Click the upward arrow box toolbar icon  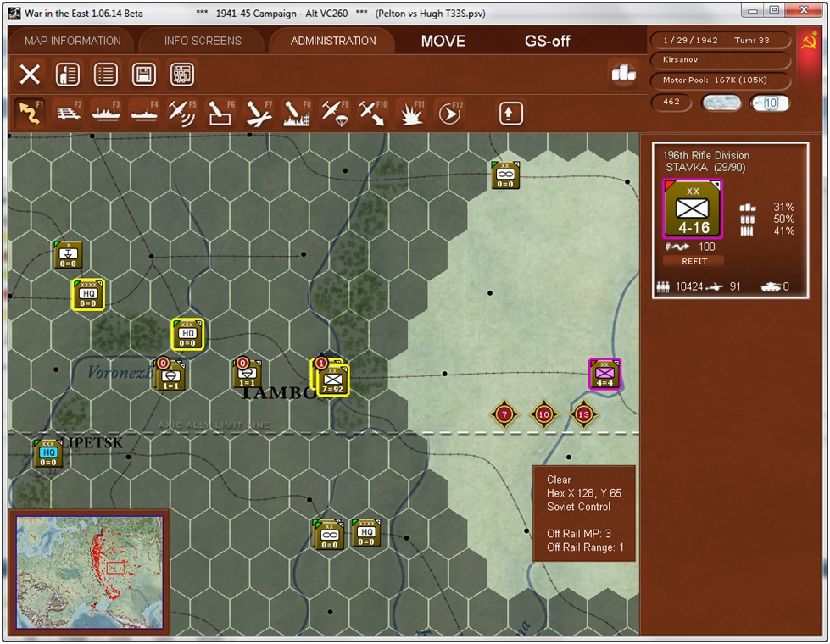click(510, 114)
